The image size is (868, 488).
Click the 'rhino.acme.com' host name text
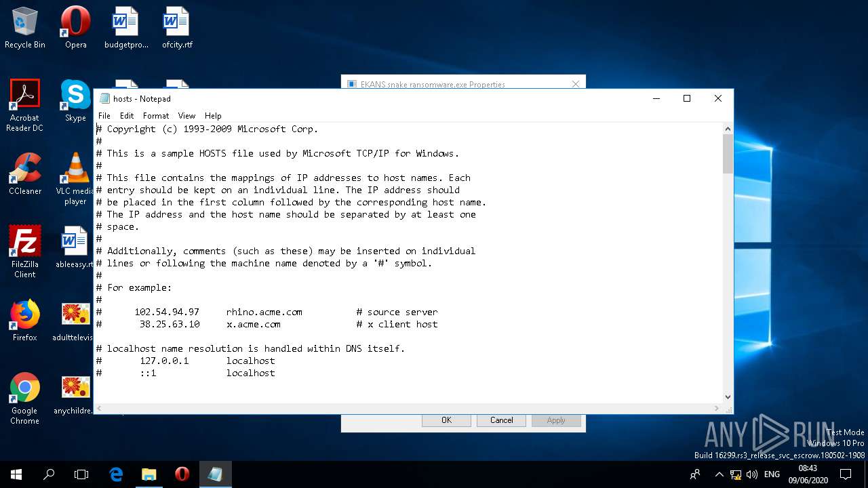[264, 312]
